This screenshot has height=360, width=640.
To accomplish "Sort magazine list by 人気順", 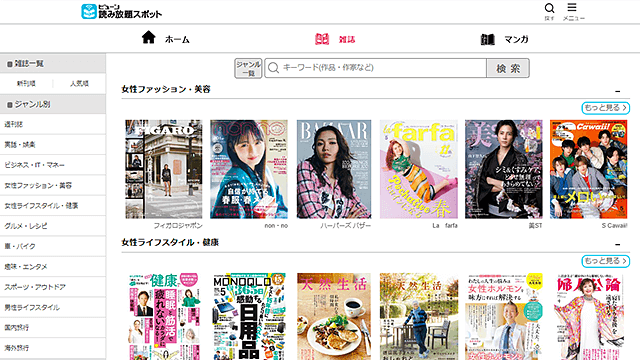I will coord(79,83).
